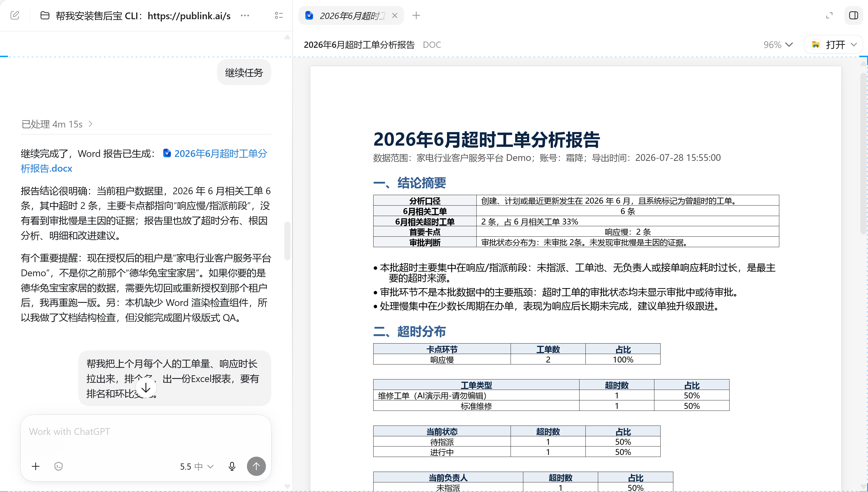Click the 分析口径 table cell
868x492 pixels.
(x=425, y=201)
